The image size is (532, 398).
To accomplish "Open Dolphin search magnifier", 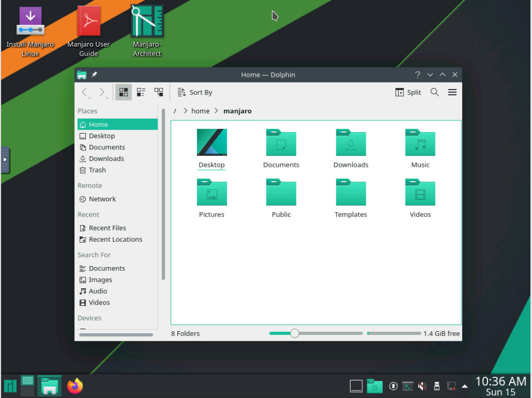I will pyautogui.click(x=435, y=92).
